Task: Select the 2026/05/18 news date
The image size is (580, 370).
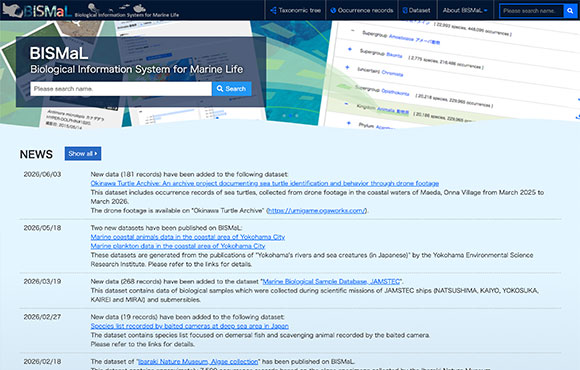Action: tap(42, 228)
